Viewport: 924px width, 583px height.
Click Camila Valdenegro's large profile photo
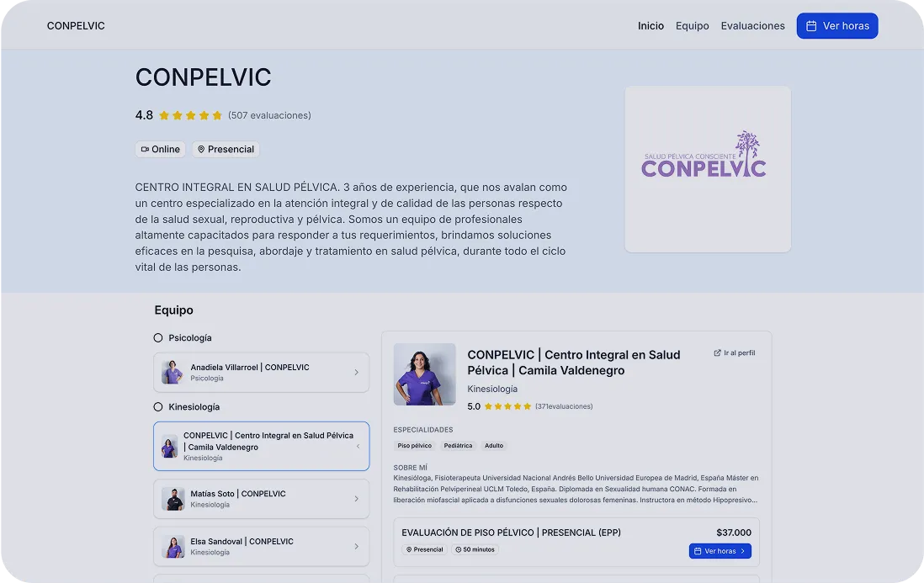(424, 374)
